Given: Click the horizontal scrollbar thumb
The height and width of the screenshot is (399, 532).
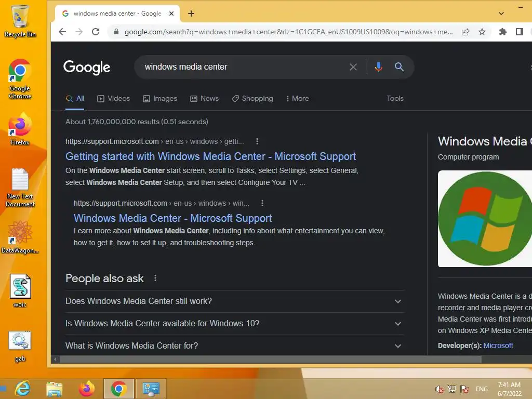Looking at the screenshot, I should (270, 360).
